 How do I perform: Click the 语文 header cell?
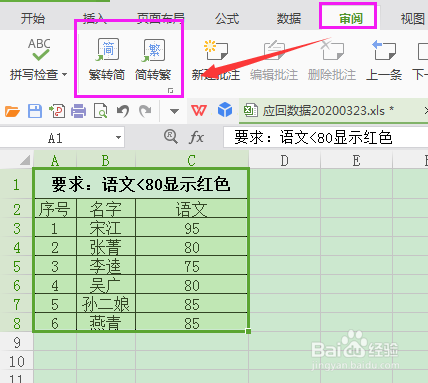(192, 209)
